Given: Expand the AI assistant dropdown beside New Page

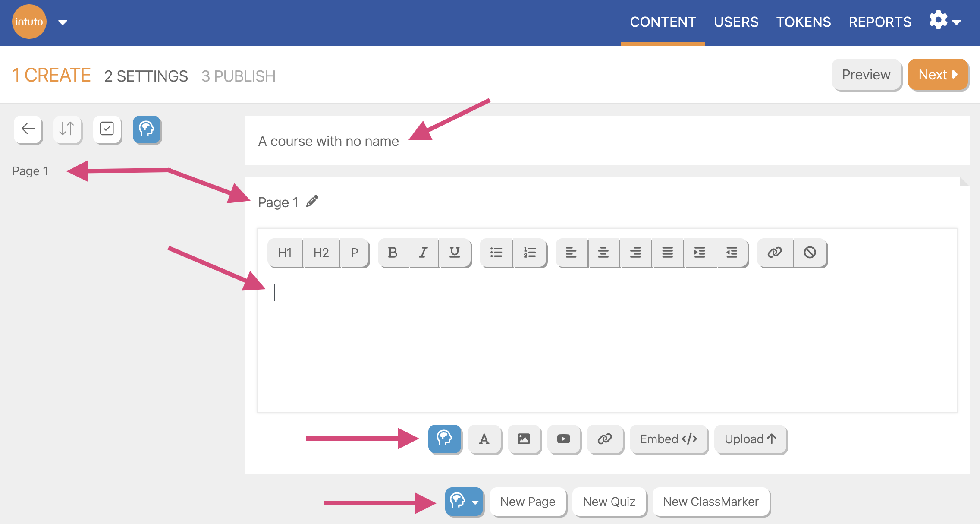Looking at the screenshot, I should [x=475, y=502].
